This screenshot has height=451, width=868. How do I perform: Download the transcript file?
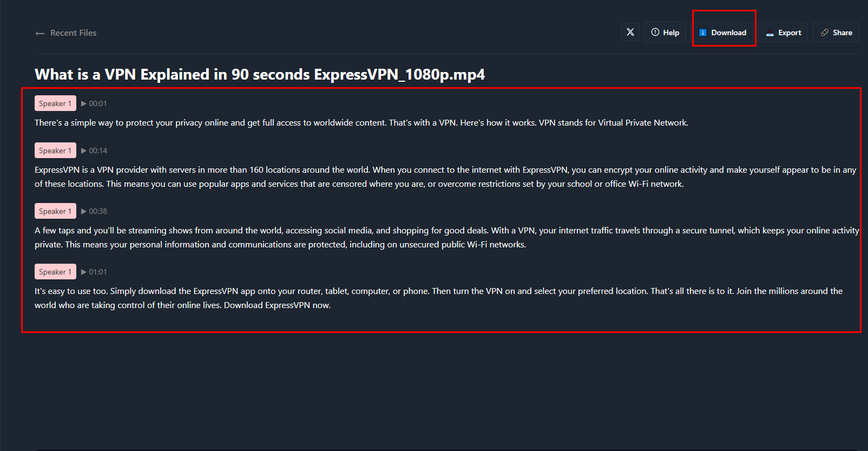point(724,32)
